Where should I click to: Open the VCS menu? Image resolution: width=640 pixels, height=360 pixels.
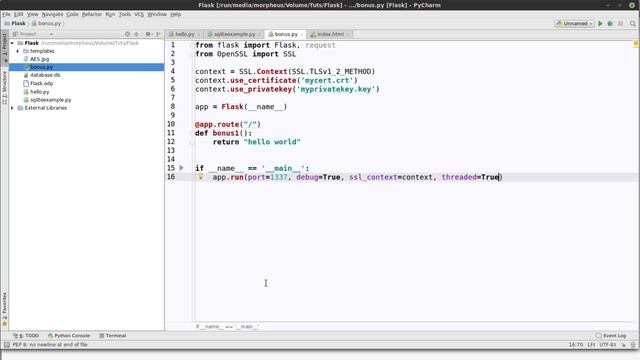point(139,14)
